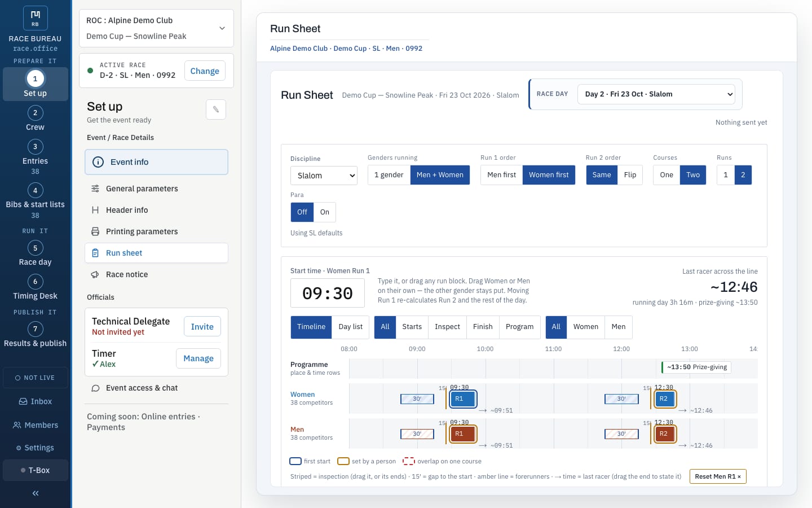Viewport: 812px width, 508px height.
Task: Set Run 2 order to Flip
Action: pos(630,175)
